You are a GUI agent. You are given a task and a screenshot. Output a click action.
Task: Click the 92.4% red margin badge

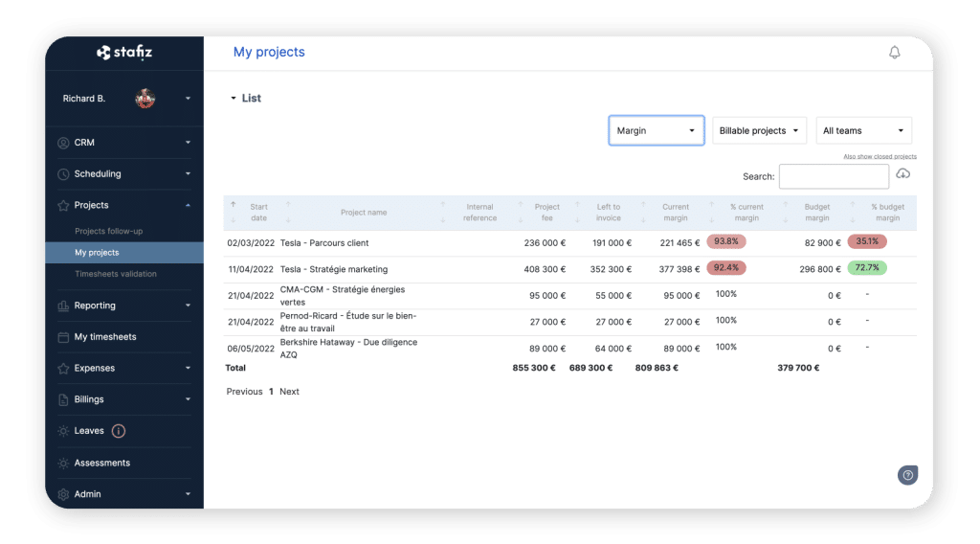[x=726, y=267]
